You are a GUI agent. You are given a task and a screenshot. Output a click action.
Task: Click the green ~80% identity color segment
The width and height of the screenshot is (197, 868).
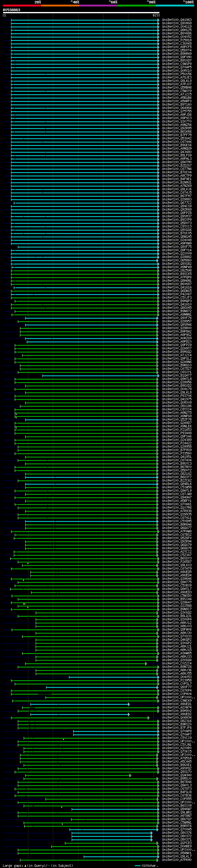137,6
